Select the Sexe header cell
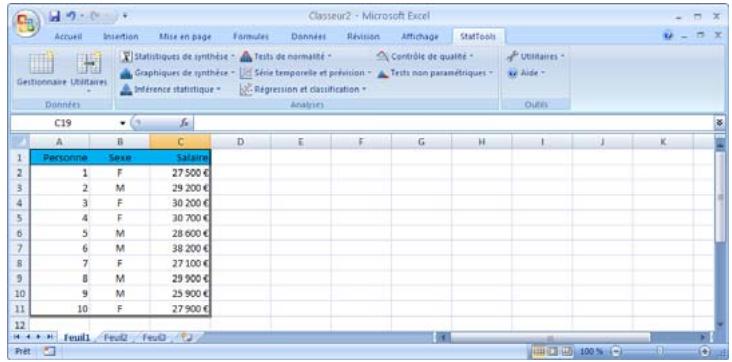This screenshot has height=362, width=732. coord(120,157)
